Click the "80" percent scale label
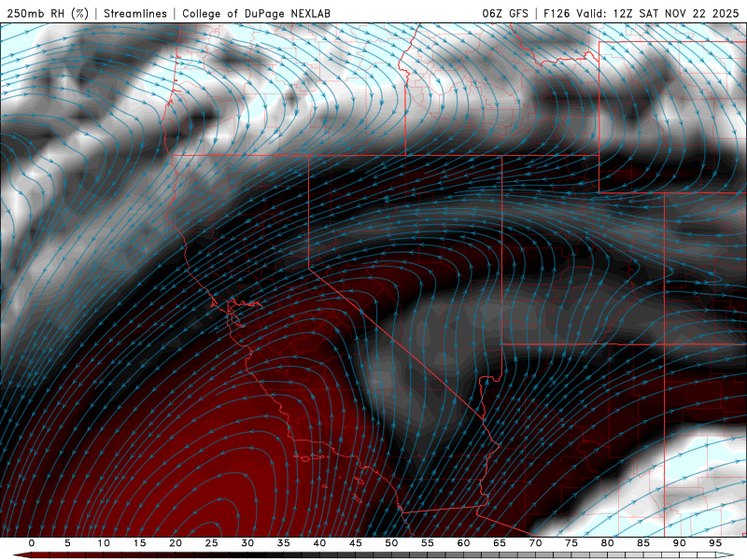The height and width of the screenshot is (560, 747). (607, 543)
